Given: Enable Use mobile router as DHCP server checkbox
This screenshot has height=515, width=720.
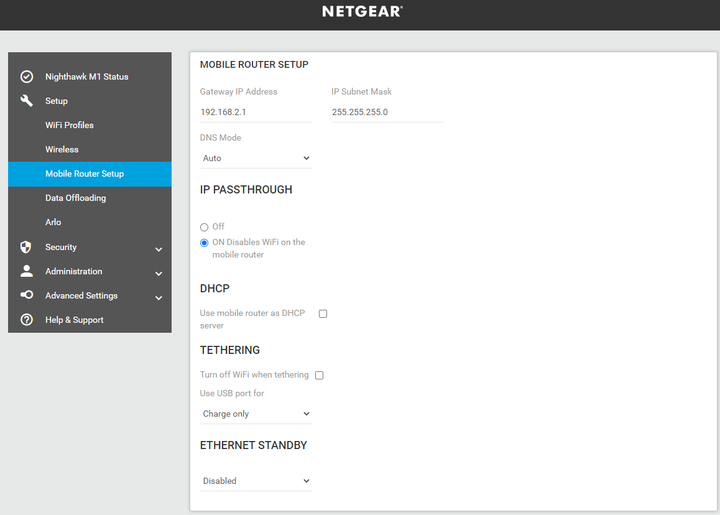Looking at the screenshot, I should pyautogui.click(x=323, y=314).
